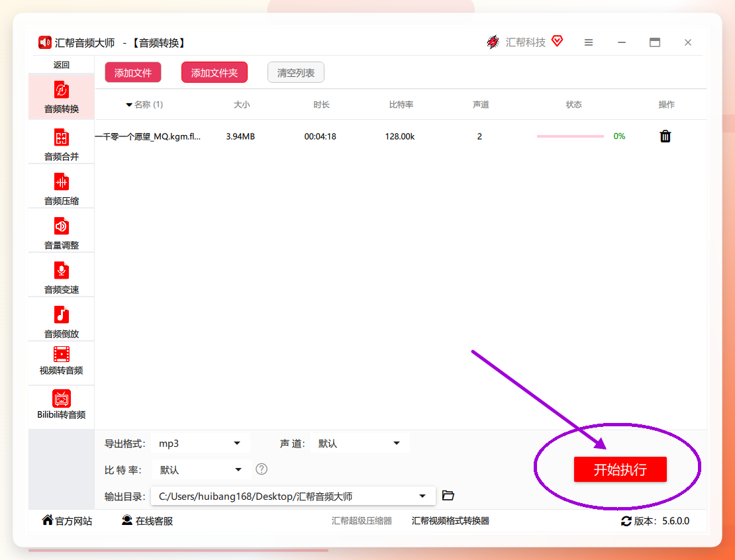The width and height of the screenshot is (735, 560).
Task: Click the version refresh icon
Action: [626, 521]
